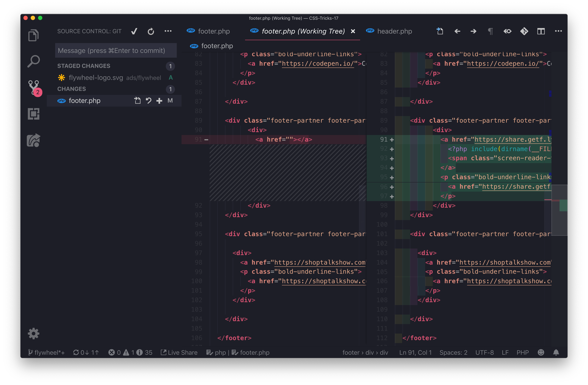Screen dimensions: 588x385
Task: Stage footer.php changes with the plus icon
Action: (x=159, y=101)
